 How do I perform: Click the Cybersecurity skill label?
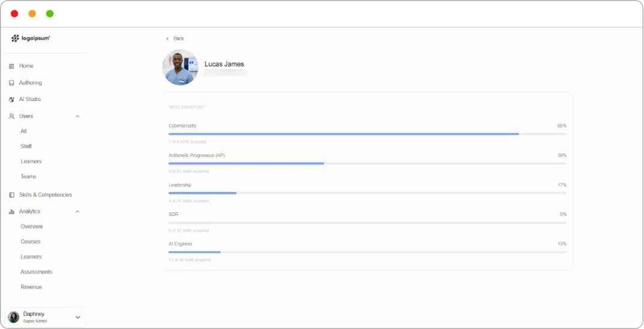click(182, 126)
